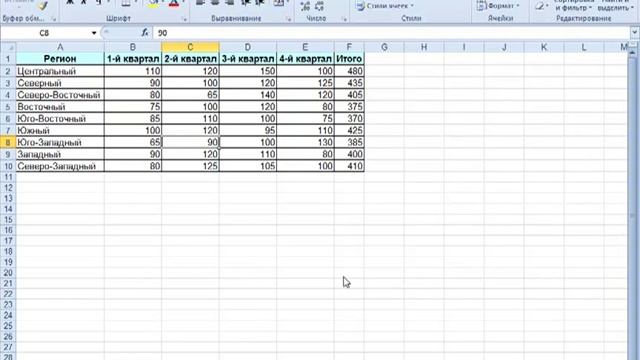Select column H header
The height and width of the screenshot is (360, 640).
(x=424, y=47)
